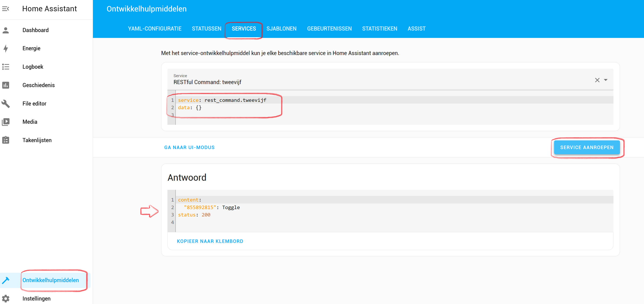
Task: Collapse the sidebar with the menu icon
Action: click(5, 9)
